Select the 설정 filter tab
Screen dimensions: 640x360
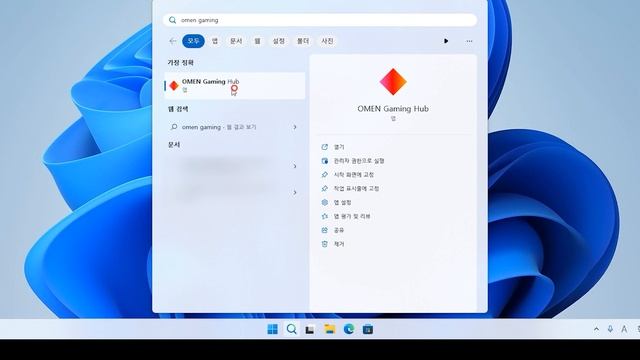(x=279, y=41)
